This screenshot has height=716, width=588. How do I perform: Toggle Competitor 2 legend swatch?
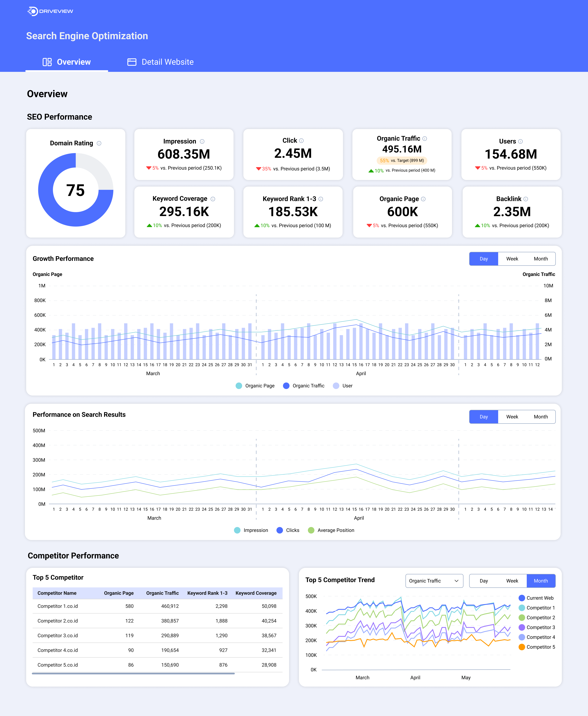click(522, 618)
